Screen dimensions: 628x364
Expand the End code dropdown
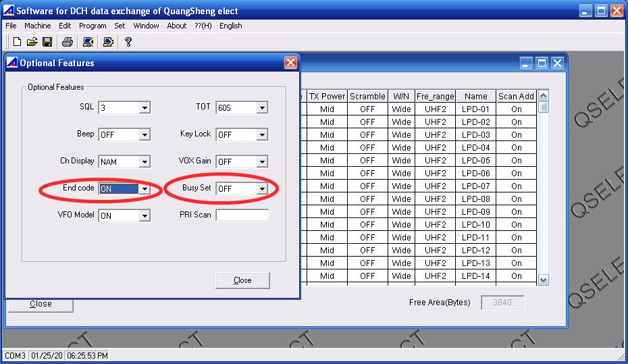145,188
